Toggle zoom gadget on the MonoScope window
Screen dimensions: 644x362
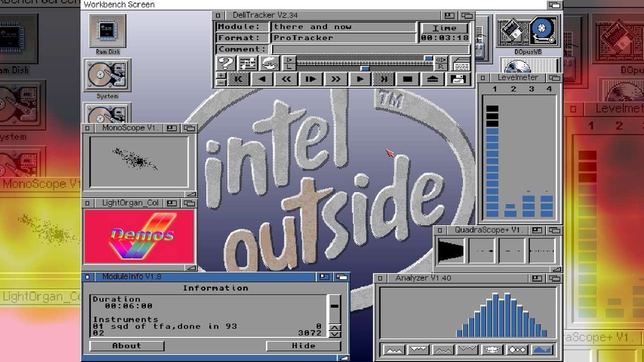172,128
